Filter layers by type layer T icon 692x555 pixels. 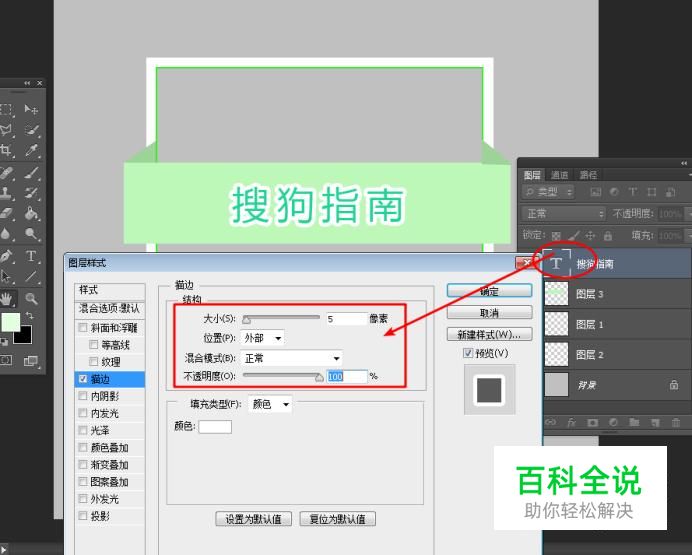[633, 192]
